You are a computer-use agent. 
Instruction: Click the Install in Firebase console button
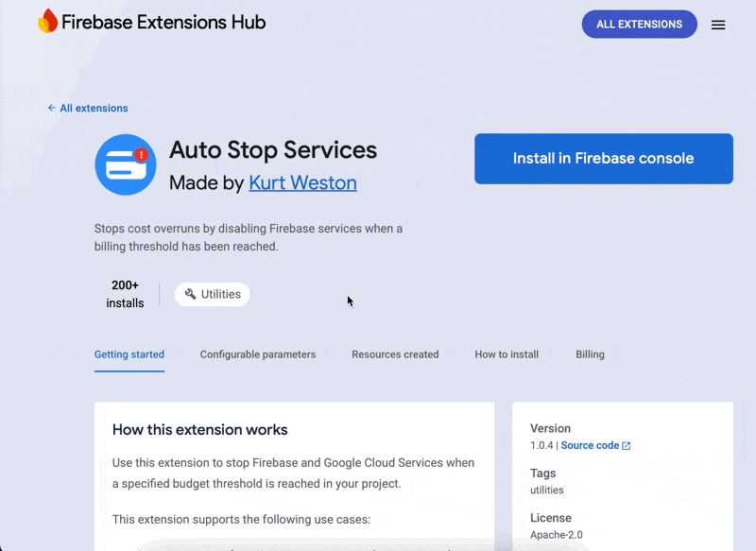tap(603, 159)
